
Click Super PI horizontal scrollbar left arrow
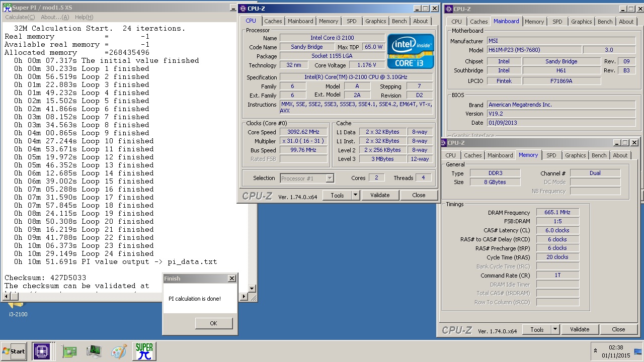click(6, 297)
